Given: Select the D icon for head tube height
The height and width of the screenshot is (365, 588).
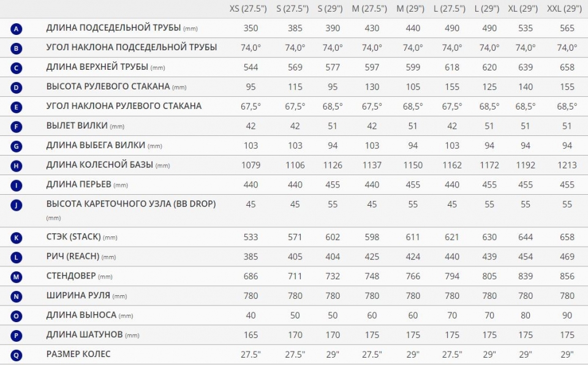Looking at the screenshot, I should [x=16, y=88].
